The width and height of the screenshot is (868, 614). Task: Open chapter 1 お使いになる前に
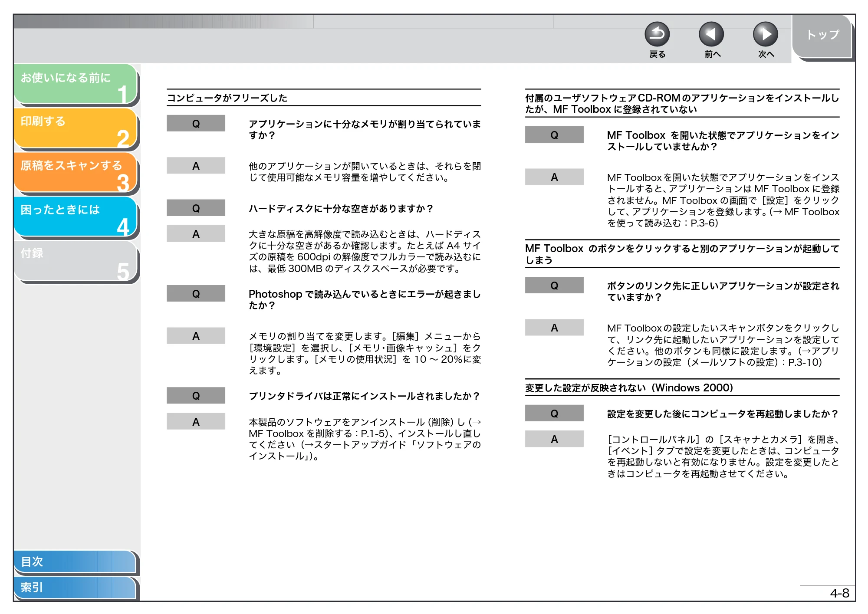click(75, 84)
